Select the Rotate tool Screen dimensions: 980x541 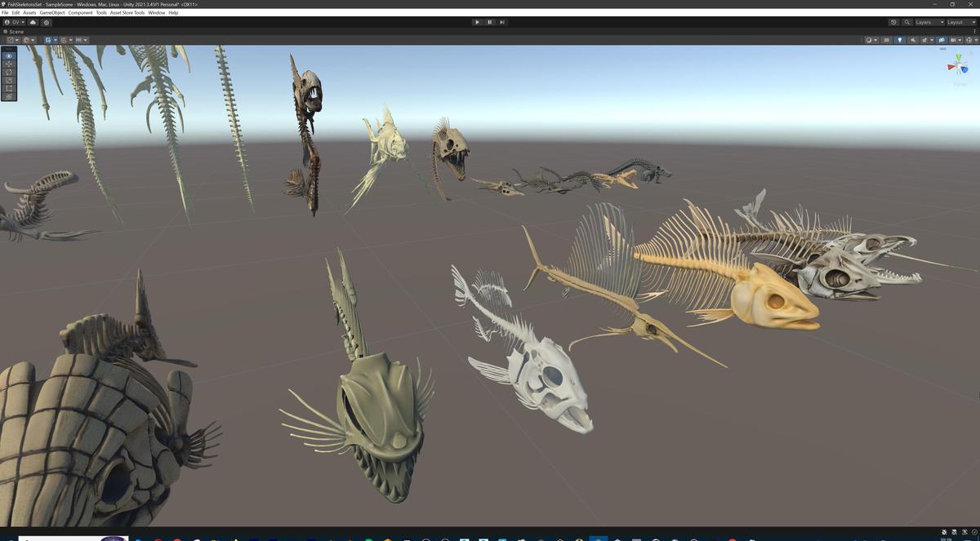point(8,72)
